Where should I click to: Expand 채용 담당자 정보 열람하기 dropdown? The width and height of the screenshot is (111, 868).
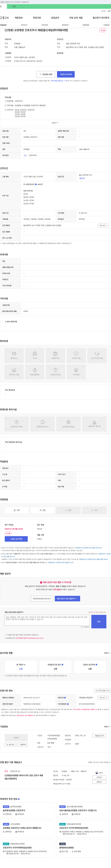point(67,599)
